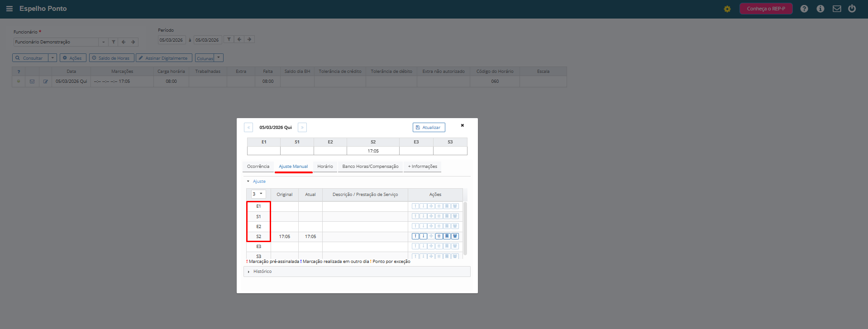The width and height of the screenshot is (868, 329).
Task: Click the settings gear icon in header
Action: coord(727,9)
